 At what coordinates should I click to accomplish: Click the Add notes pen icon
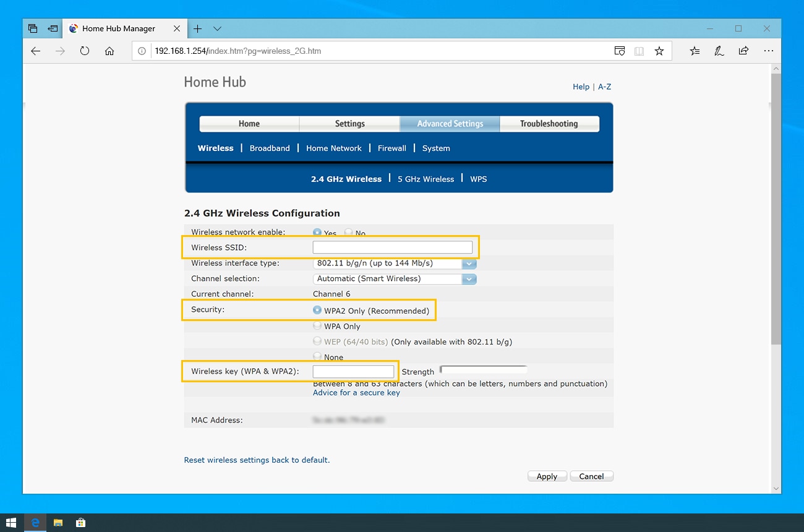click(719, 51)
